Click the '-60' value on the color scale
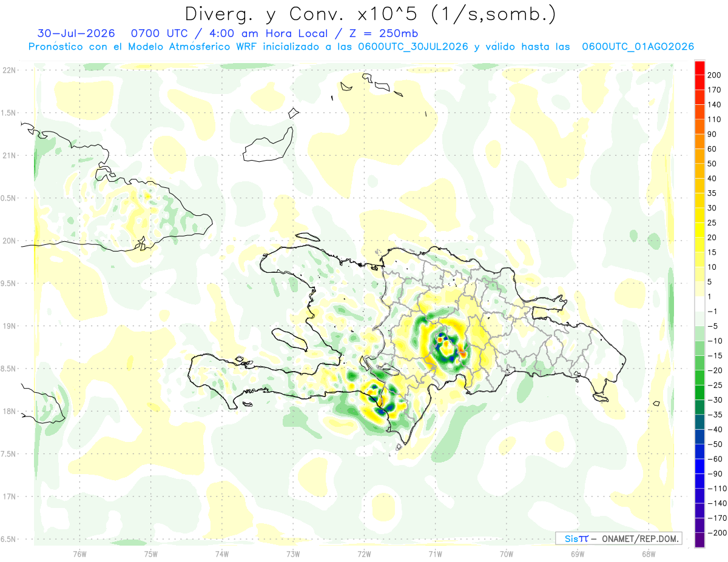 click(x=715, y=459)
